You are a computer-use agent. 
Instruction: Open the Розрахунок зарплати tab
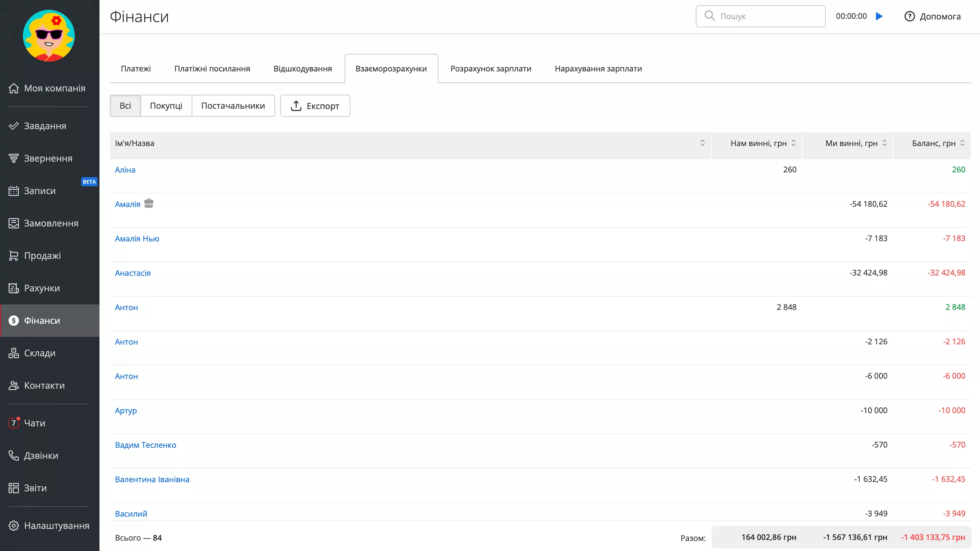[490, 69]
